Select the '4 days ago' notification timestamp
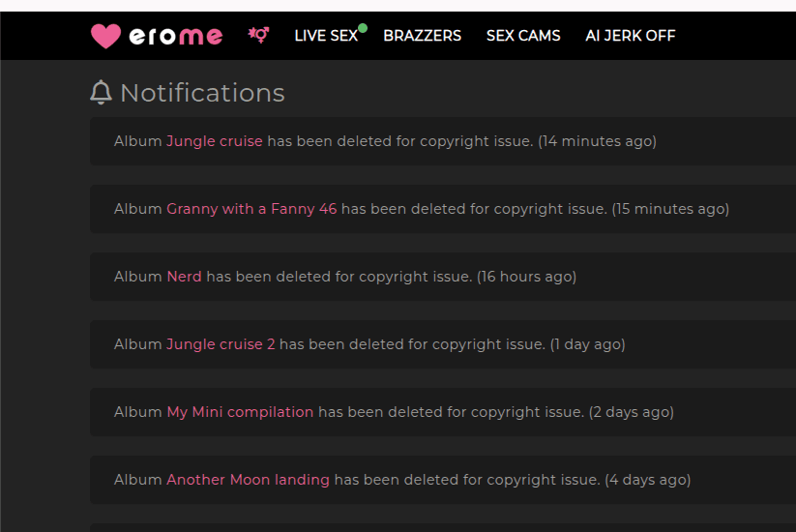The width and height of the screenshot is (796, 532). pyautogui.click(x=648, y=480)
